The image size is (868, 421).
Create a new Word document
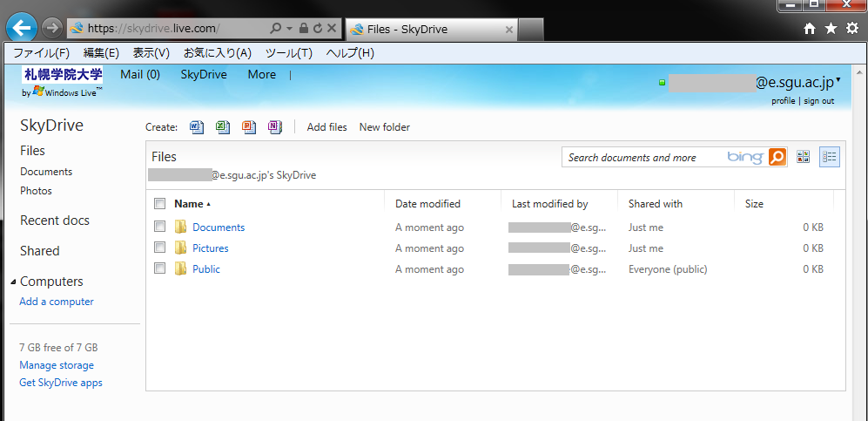197,127
